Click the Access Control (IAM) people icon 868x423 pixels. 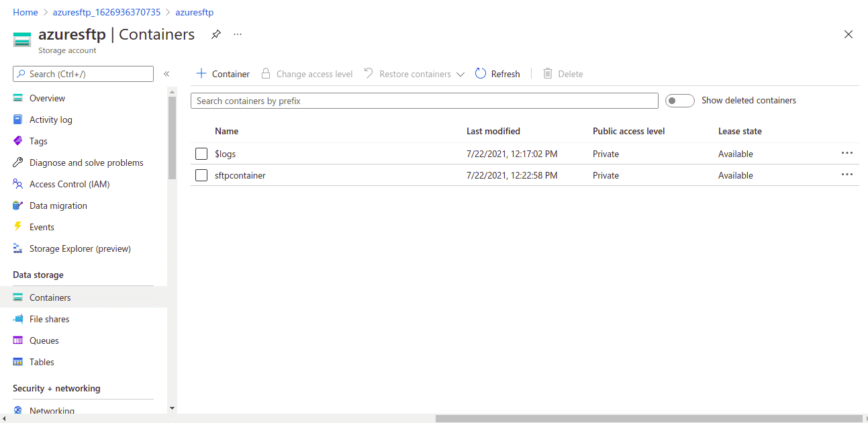(x=18, y=184)
